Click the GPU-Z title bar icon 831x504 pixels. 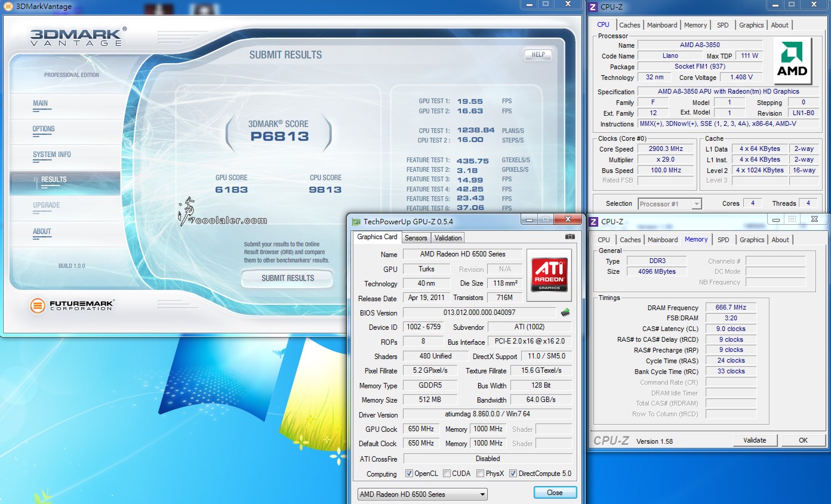coord(356,219)
